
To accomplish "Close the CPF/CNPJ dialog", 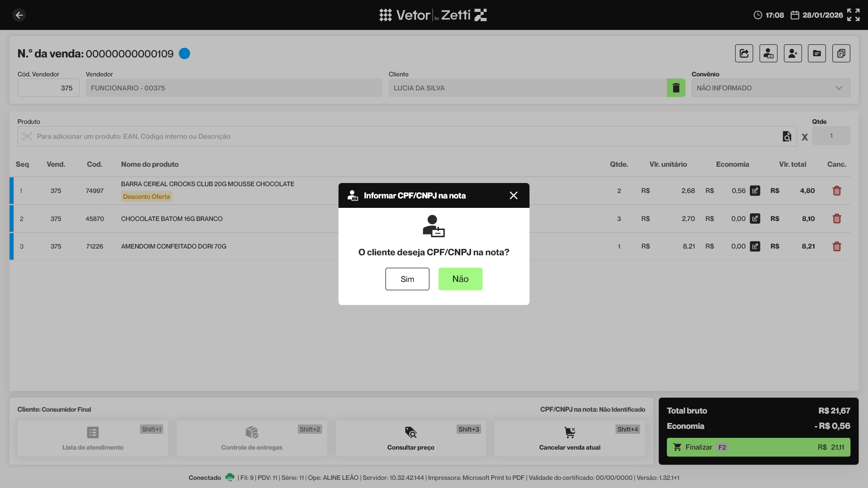I will click(514, 195).
